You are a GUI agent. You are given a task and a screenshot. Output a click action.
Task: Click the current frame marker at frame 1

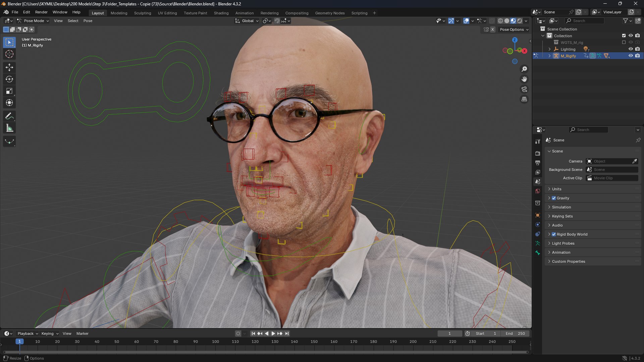pos(19,342)
